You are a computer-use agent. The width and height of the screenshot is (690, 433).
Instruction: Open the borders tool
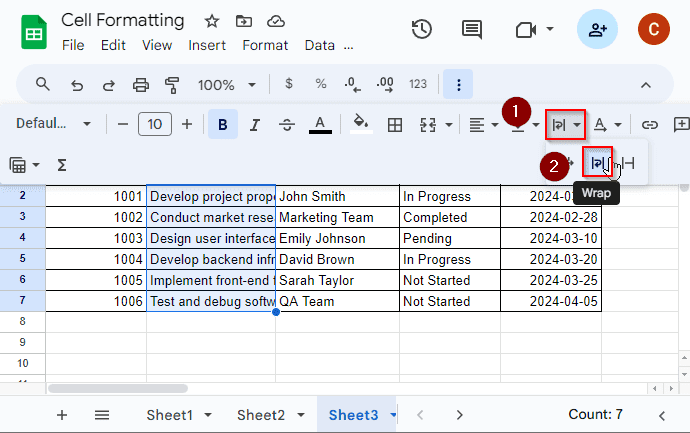tap(395, 125)
